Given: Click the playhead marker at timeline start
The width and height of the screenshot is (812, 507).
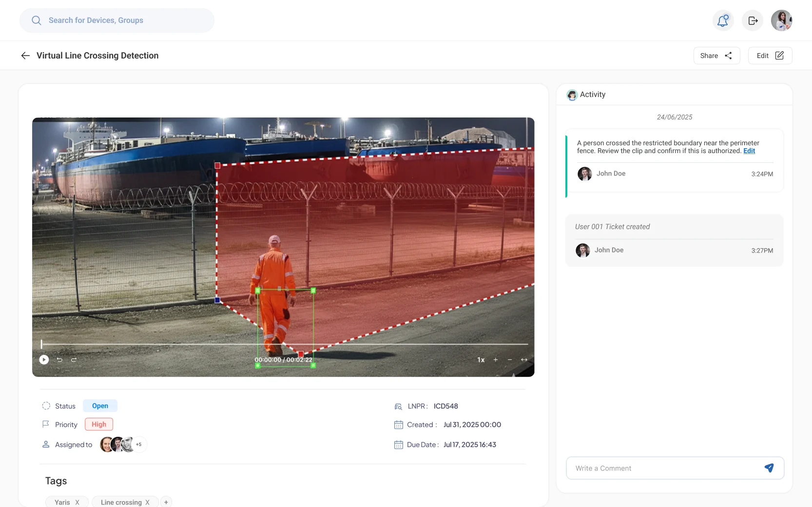Looking at the screenshot, I should (41, 344).
